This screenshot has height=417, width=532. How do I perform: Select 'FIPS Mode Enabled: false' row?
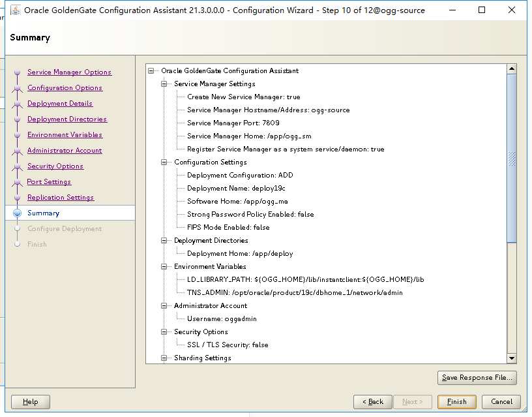click(228, 228)
